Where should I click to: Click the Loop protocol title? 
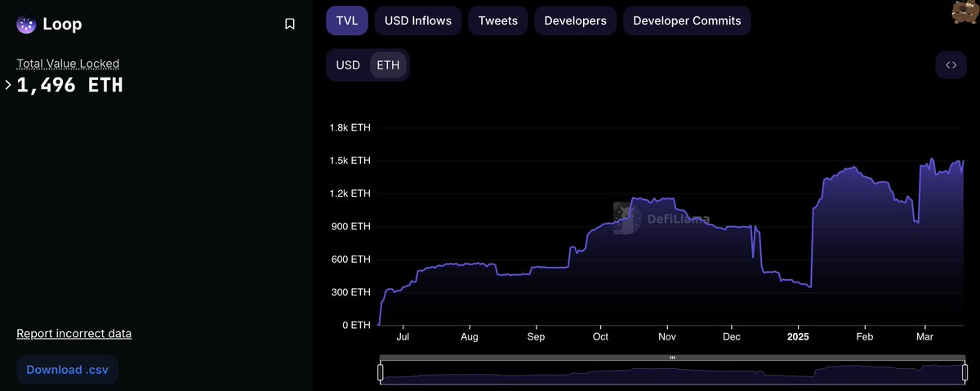point(62,24)
